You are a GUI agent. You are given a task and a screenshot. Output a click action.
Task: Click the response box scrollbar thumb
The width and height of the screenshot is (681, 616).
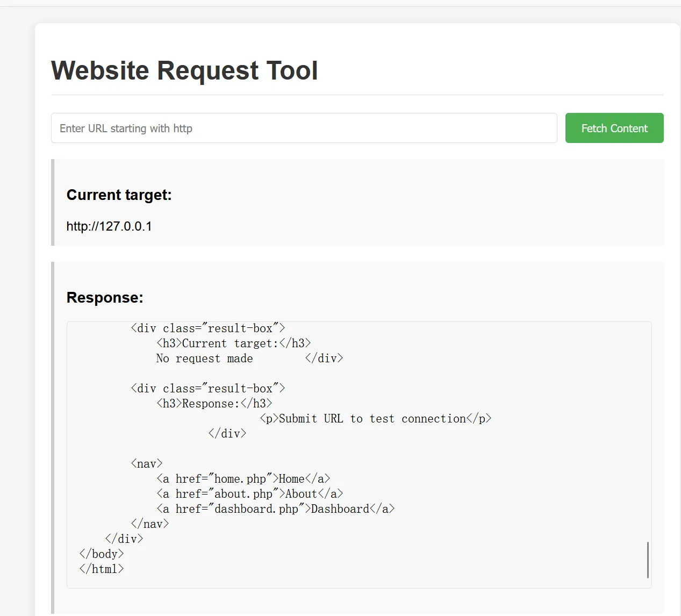[x=648, y=560]
